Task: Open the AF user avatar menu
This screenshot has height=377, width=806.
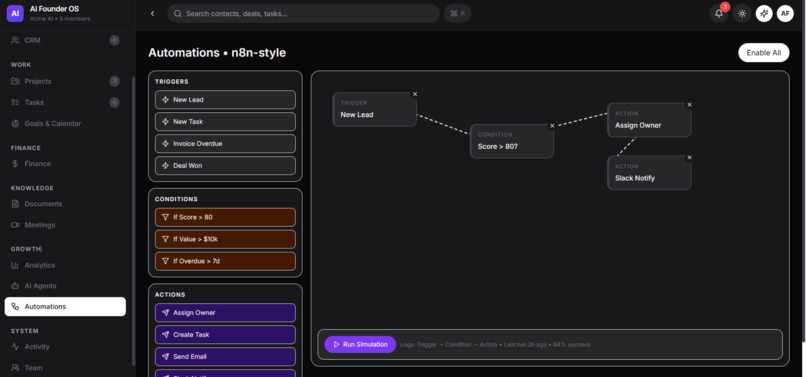Action: click(785, 14)
